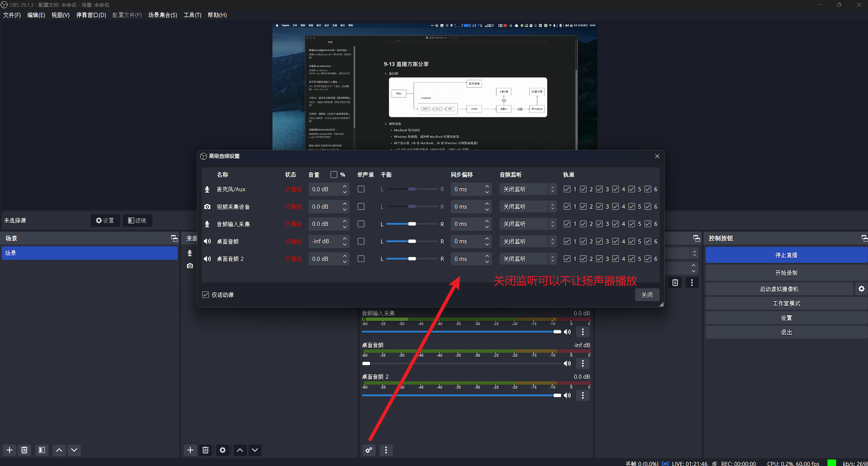Click the 滤镜 filters button
The width and height of the screenshot is (868, 466).
[x=137, y=220]
